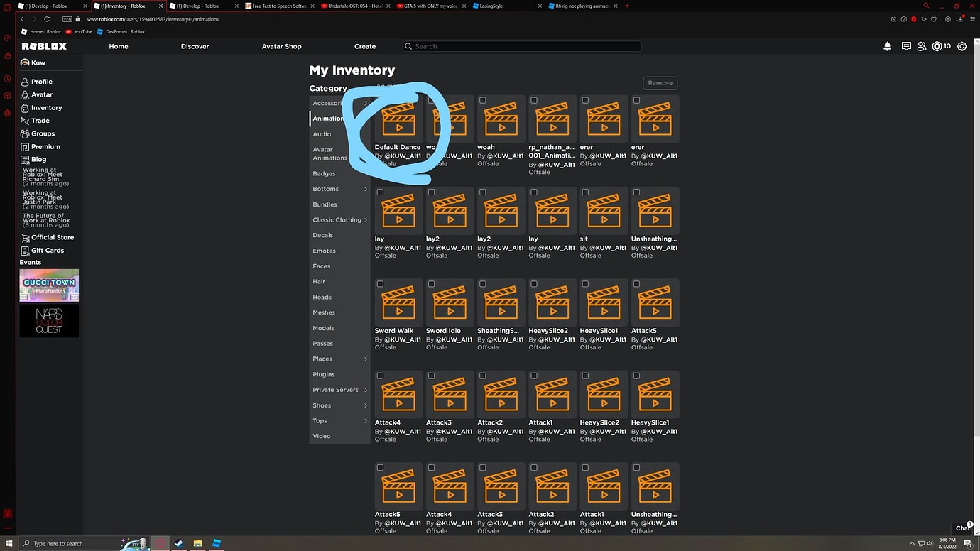980x551 pixels.
Task: Open the Profile icon in the sidebar
Action: [25, 82]
